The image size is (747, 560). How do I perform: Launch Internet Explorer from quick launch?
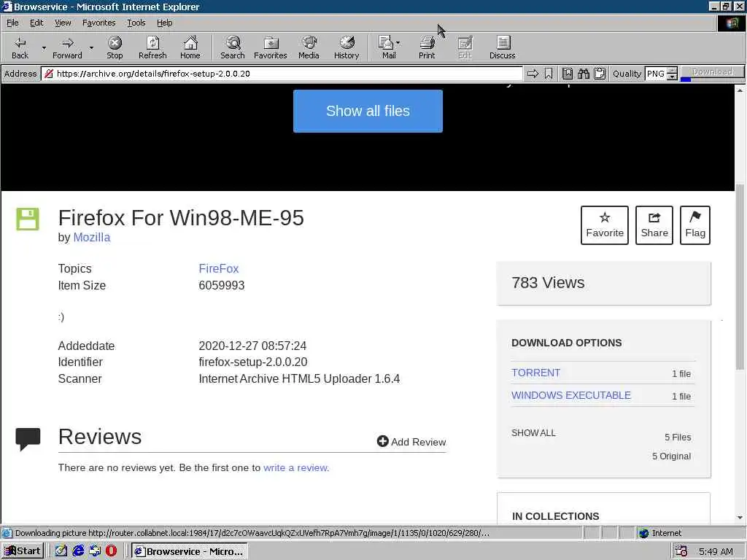coord(78,551)
